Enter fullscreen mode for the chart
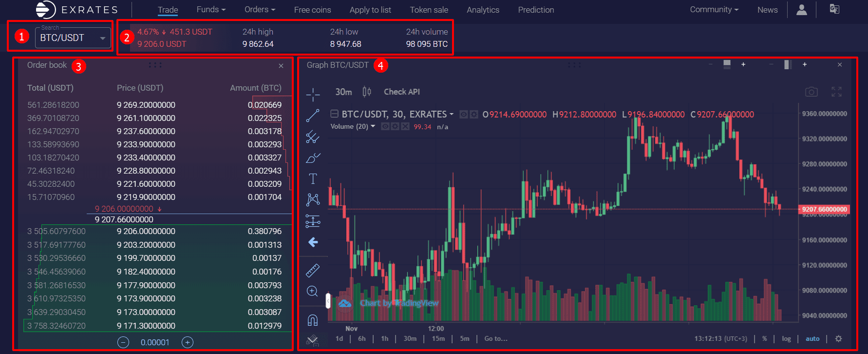The width and height of the screenshot is (868, 354). coord(837,92)
